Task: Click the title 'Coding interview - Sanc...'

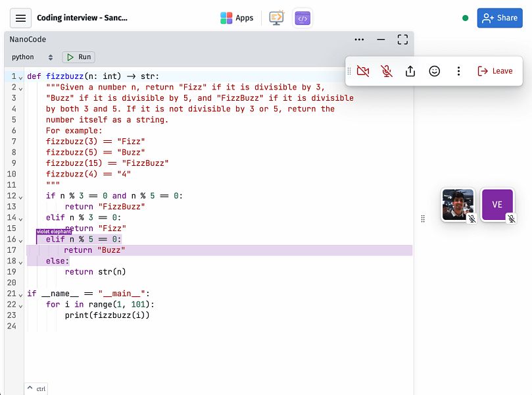Action: (82, 18)
